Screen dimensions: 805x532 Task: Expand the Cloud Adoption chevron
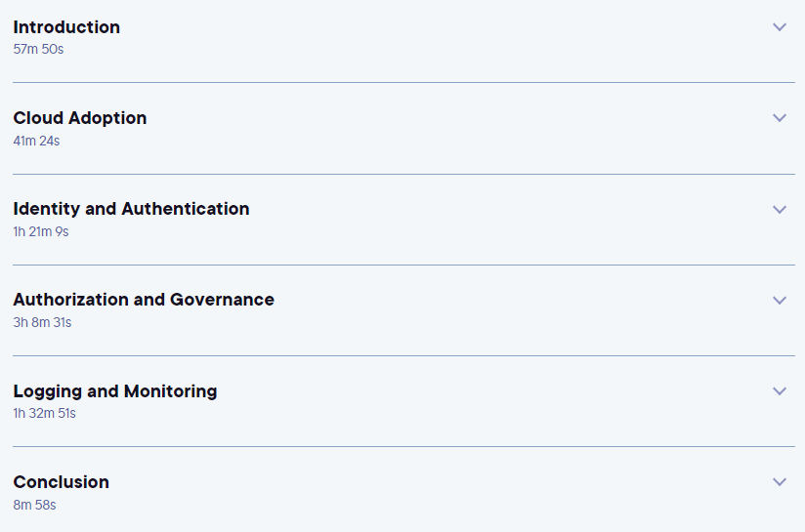coord(780,118)
